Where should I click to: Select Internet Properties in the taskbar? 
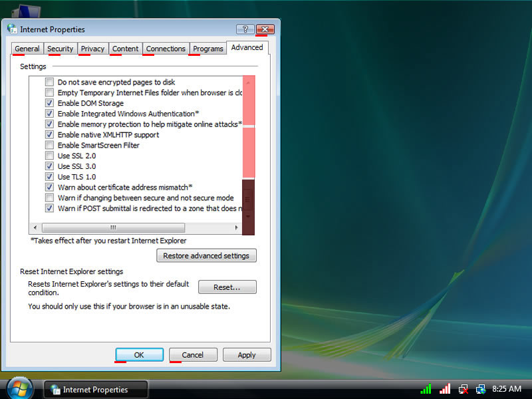(95, 390)
